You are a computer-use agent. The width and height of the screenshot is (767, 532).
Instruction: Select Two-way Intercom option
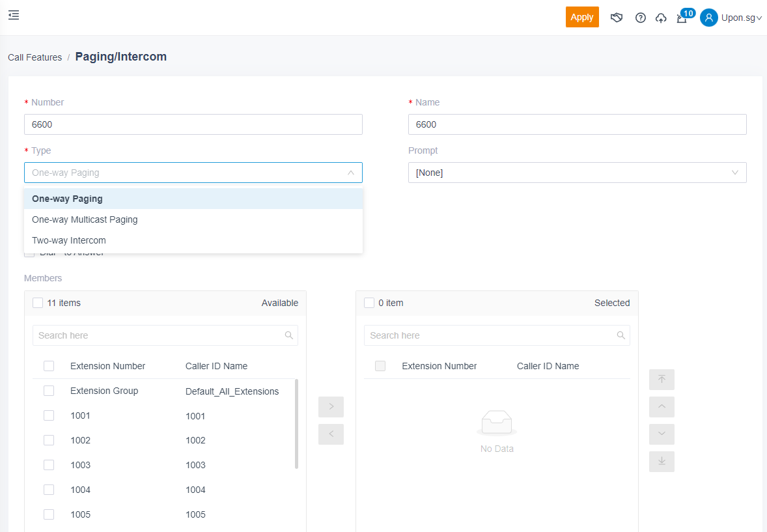coord(69,240)
